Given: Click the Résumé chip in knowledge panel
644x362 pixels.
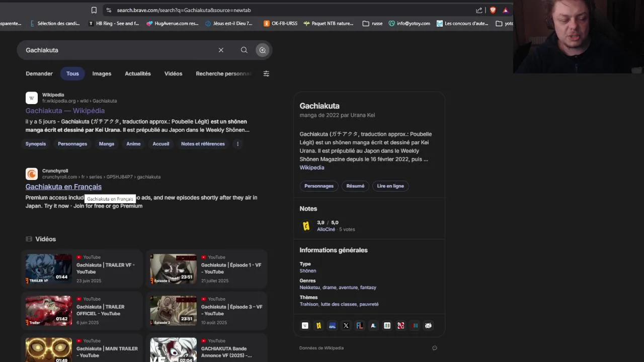Looking at the screenshot, I should coord(355,186).
